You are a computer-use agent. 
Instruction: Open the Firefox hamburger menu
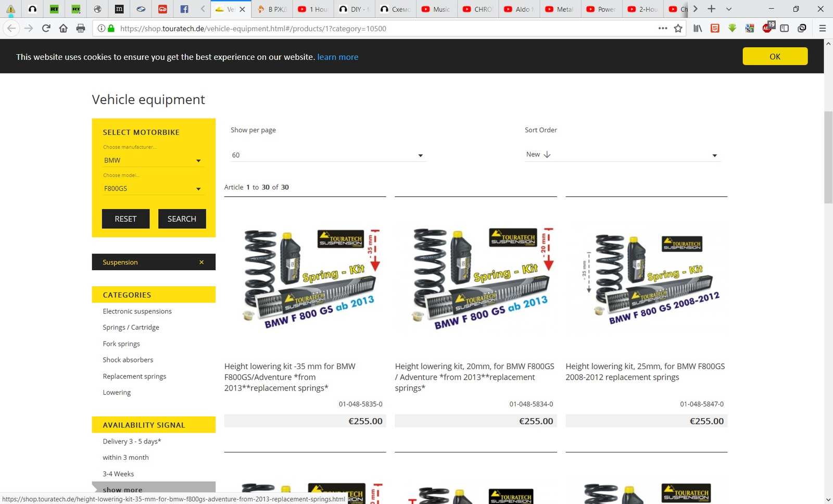point(823,29)
